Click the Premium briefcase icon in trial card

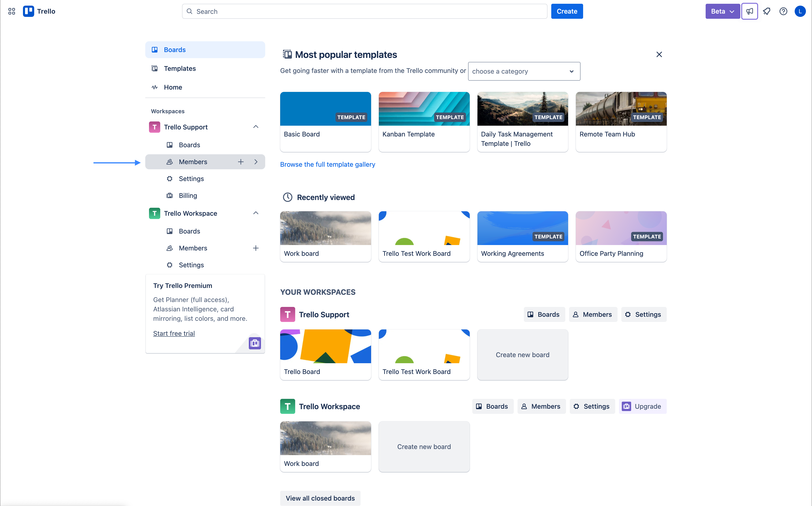pyautogui.click(x=255, y=343)
